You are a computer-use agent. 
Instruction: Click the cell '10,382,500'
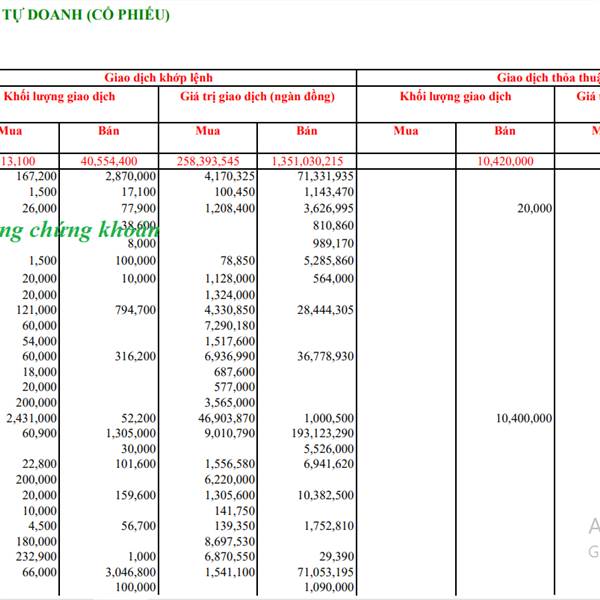pos(326,495)
